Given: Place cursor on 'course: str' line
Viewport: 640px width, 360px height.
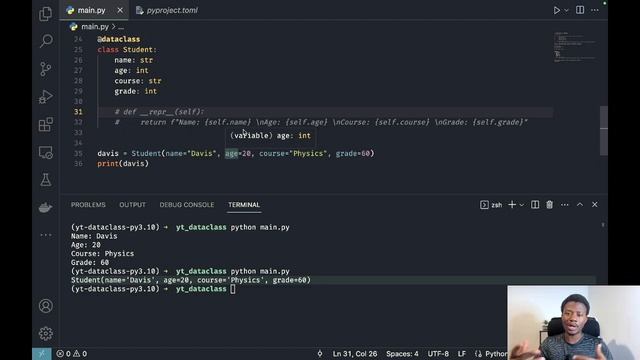Looking at the screenshot, I should [x=138, y=81].
